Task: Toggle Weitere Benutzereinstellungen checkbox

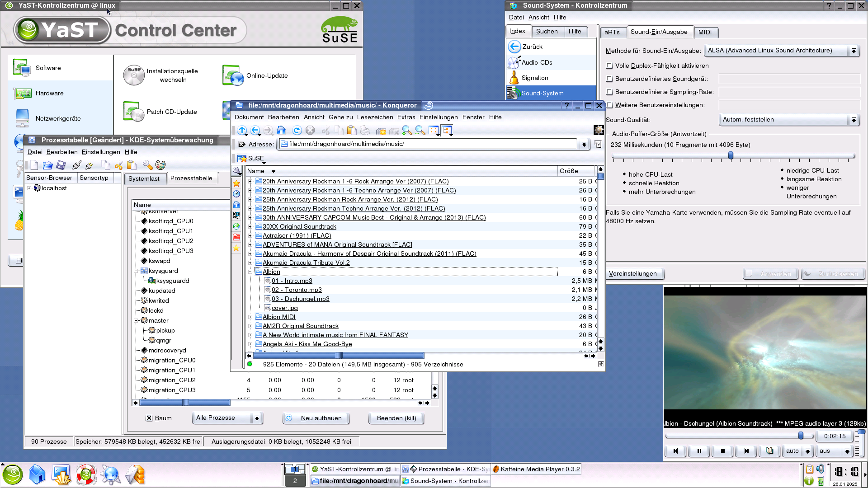Action: (x=609, y=105)
